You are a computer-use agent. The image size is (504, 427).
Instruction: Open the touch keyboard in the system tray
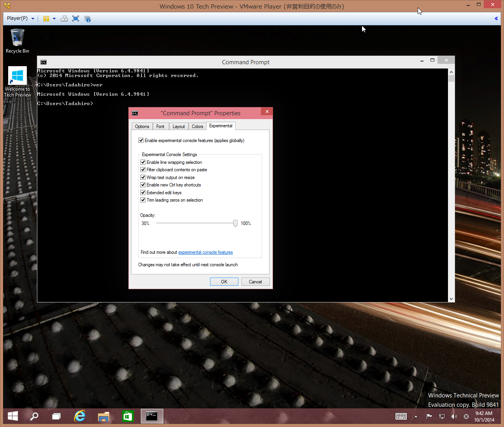tap(401, 416)
